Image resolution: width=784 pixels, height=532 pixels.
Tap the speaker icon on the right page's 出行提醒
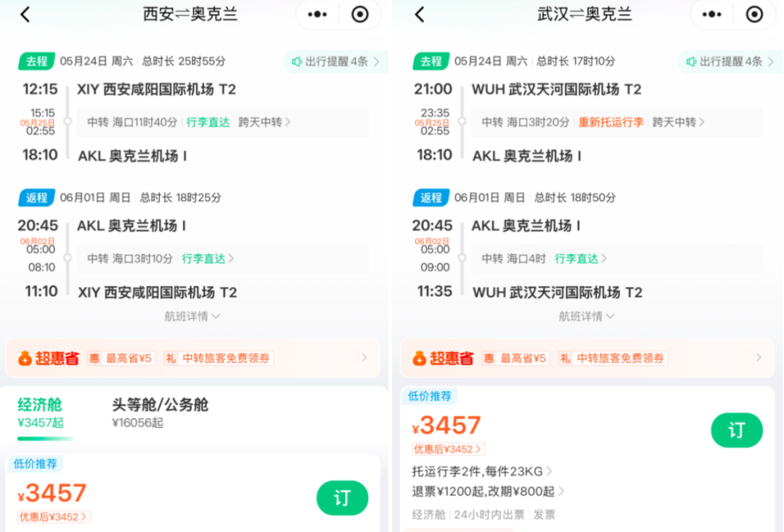[690, 62]
